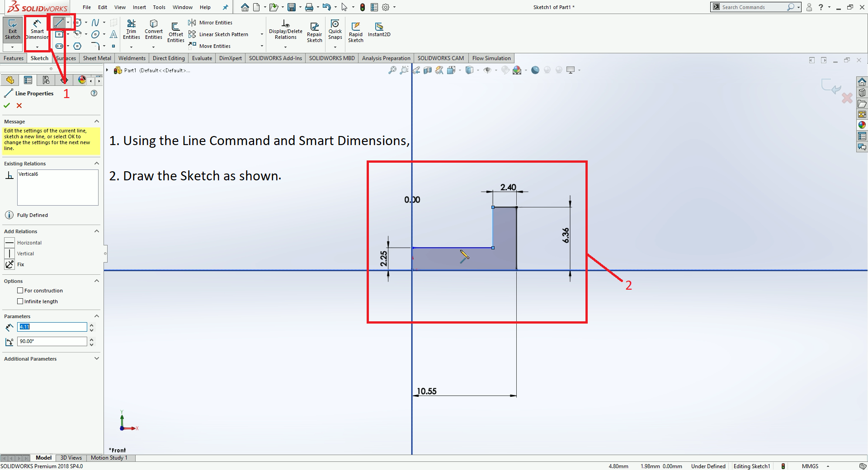
Task: Click the line angle parameter field
Action: click(52, 341)
